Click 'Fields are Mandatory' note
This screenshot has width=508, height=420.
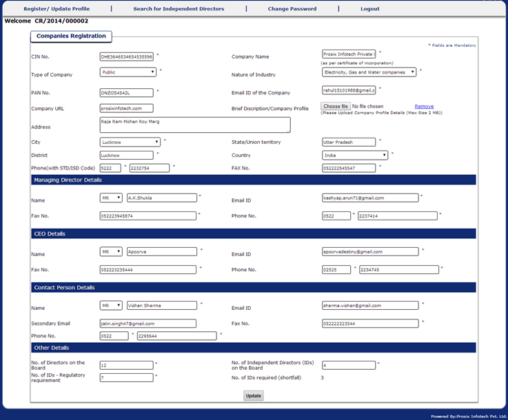coord(452,45)
